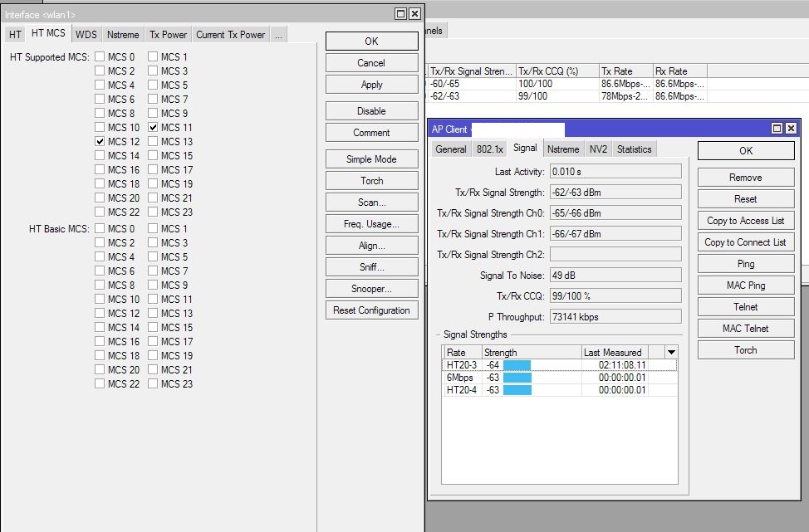Check HT Supported MCS 15
The width and height of the screenshot is (809, 532).
(153, 155)
